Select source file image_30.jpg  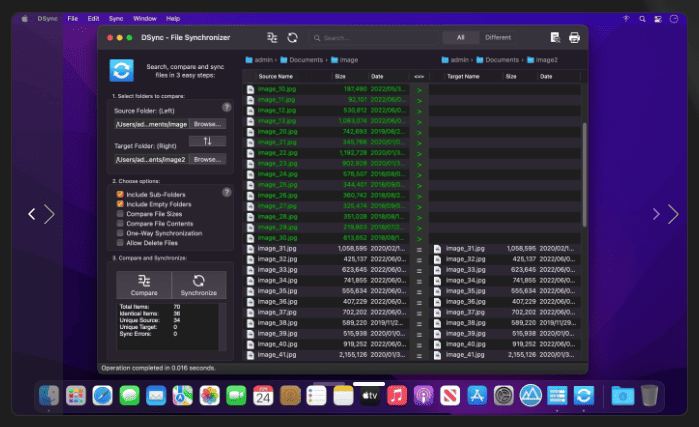pos(277,238)
